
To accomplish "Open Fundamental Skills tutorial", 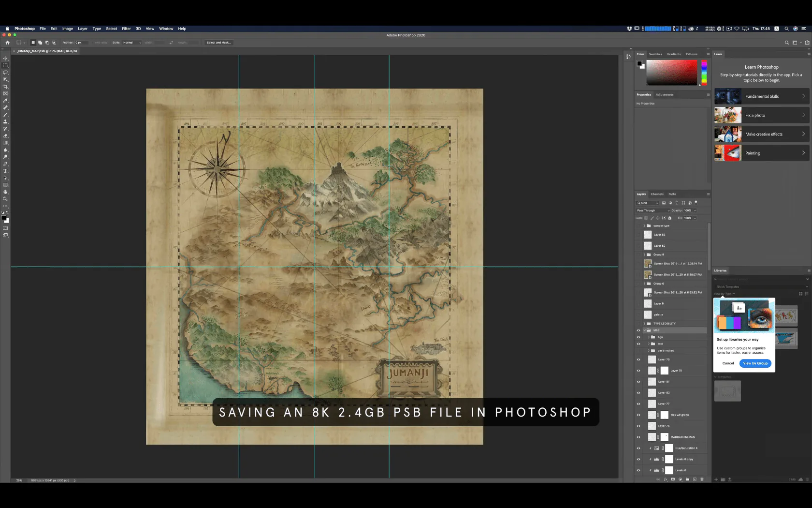I will point(761,96).
